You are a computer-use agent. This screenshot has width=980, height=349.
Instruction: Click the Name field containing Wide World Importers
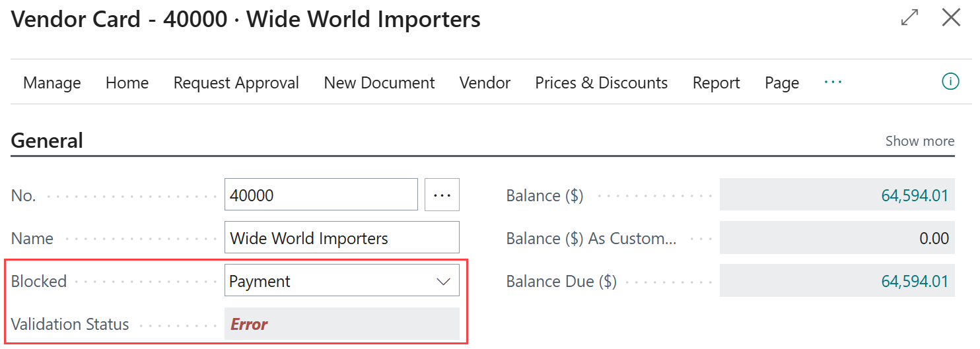[341, 238]
